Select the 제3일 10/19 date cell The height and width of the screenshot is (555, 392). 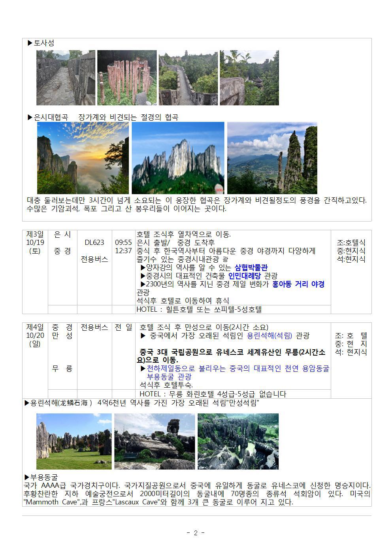coord(35,242)
